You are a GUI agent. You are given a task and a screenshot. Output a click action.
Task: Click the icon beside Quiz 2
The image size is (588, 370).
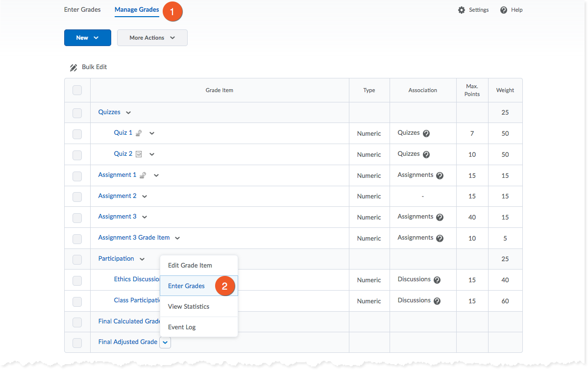pyautogui.click(x=139, y=154)
